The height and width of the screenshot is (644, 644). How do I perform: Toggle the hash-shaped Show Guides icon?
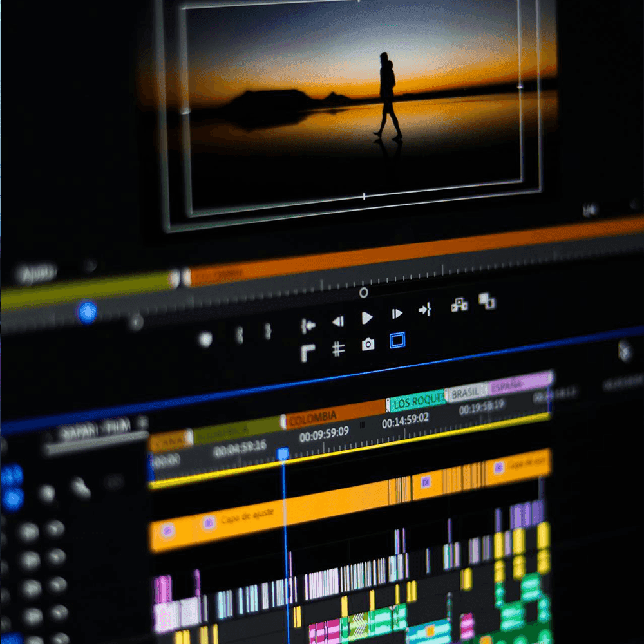tap(338, 349)
